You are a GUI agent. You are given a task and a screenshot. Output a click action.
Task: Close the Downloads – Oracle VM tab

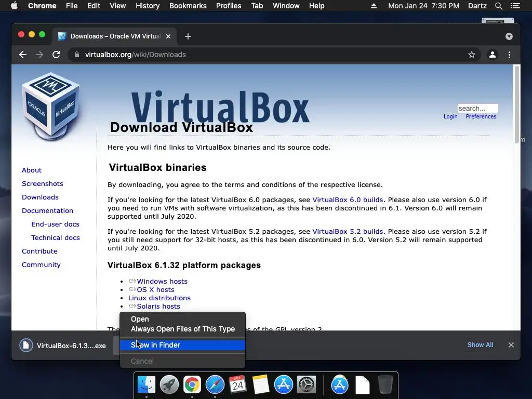point(168,36)
